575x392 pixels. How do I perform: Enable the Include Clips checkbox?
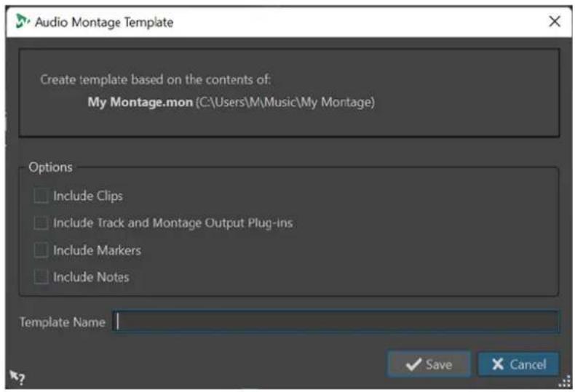pos(41,196)
